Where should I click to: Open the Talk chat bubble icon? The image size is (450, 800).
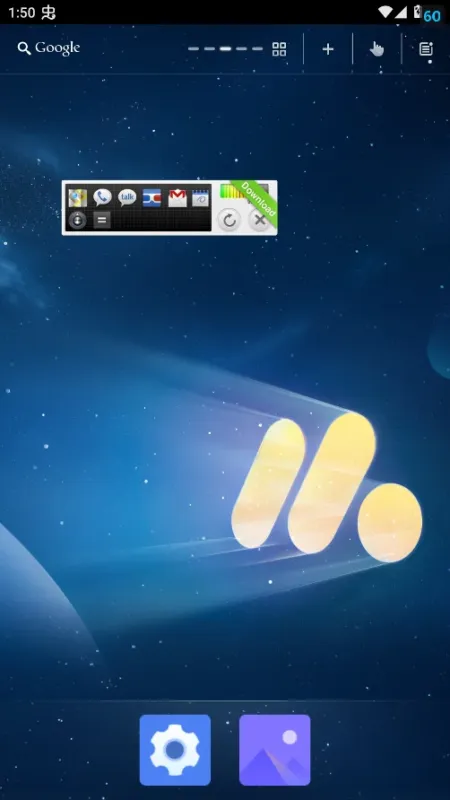click(x=127, y=197)
